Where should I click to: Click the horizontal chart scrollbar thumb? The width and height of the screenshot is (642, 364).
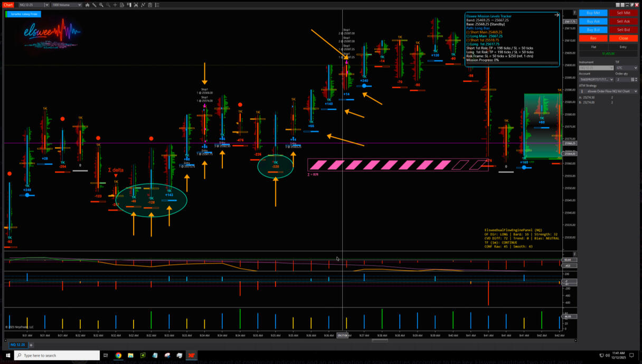coord(380,340)
